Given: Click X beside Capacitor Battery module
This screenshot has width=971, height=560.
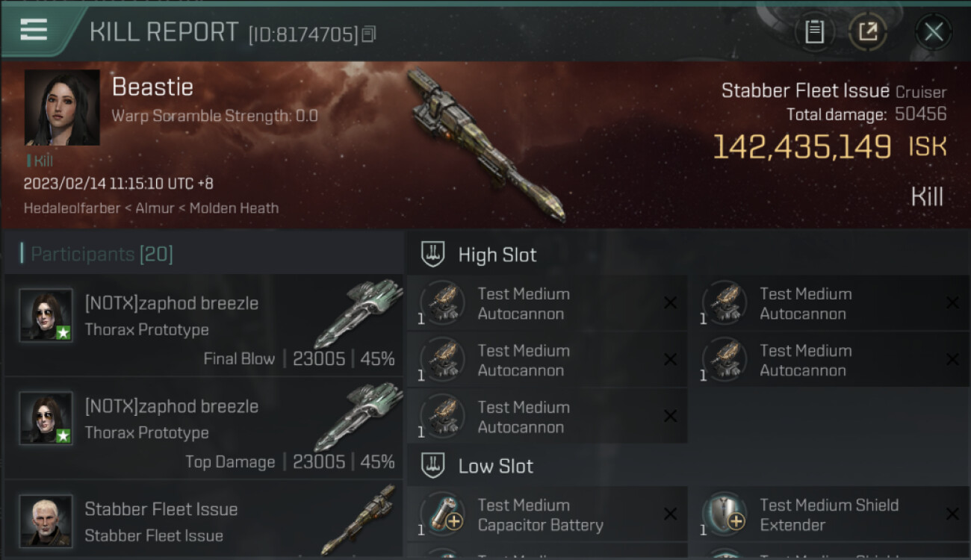Looking at the screenshot, I should (x=670, y=514).
